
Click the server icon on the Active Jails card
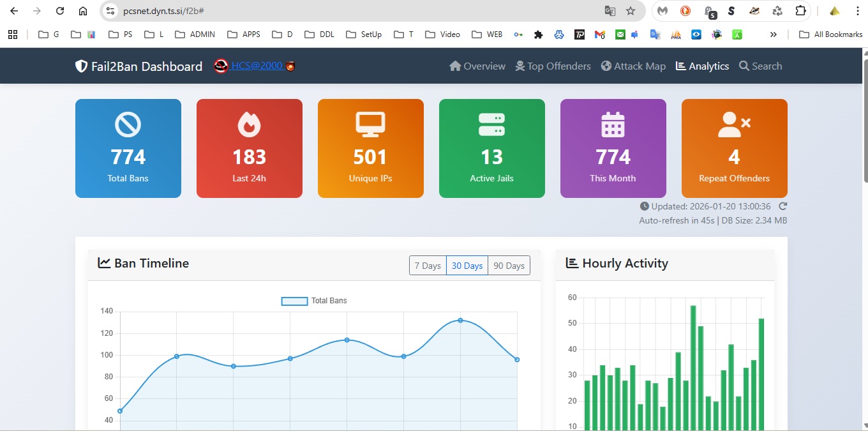click(x=491, y=125)
